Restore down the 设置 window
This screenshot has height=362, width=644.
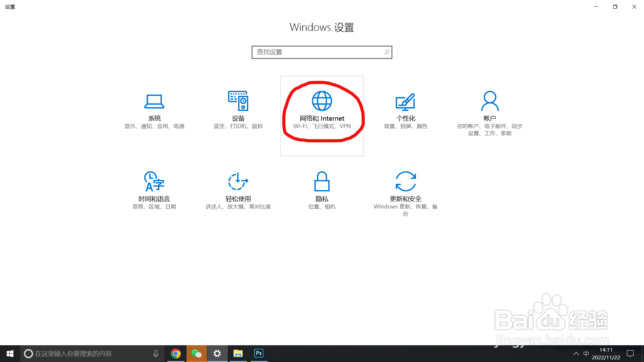tap(615, 7)
